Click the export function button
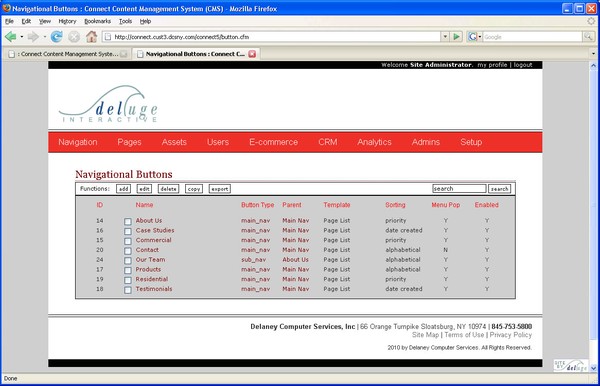The height and width of the screenshot is (386, 600). pos(220,189)
